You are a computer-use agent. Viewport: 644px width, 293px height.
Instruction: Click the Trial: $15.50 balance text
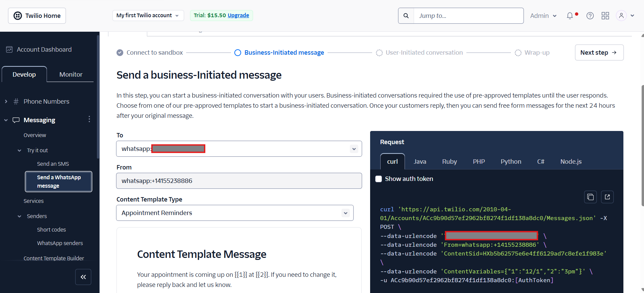[x=210, y=16]
